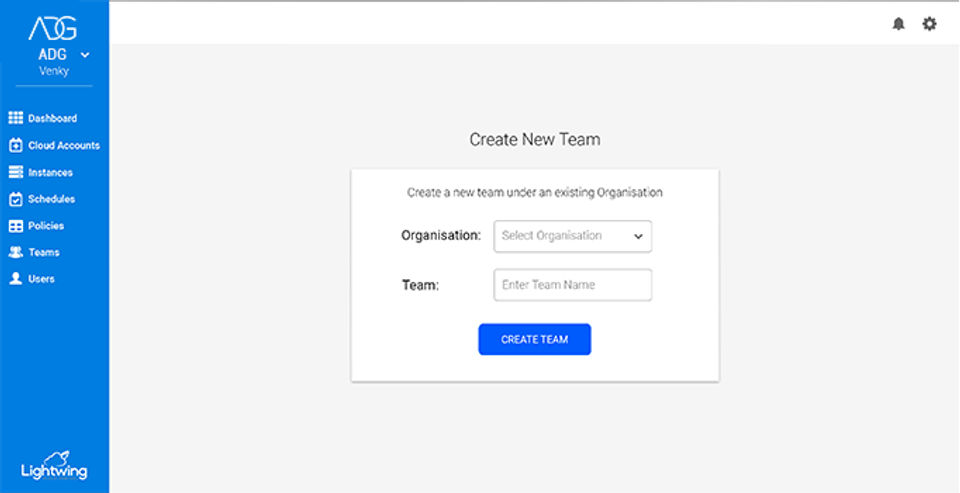Click the Users person icon
960x493 pixels.
[x=16, y=279]
